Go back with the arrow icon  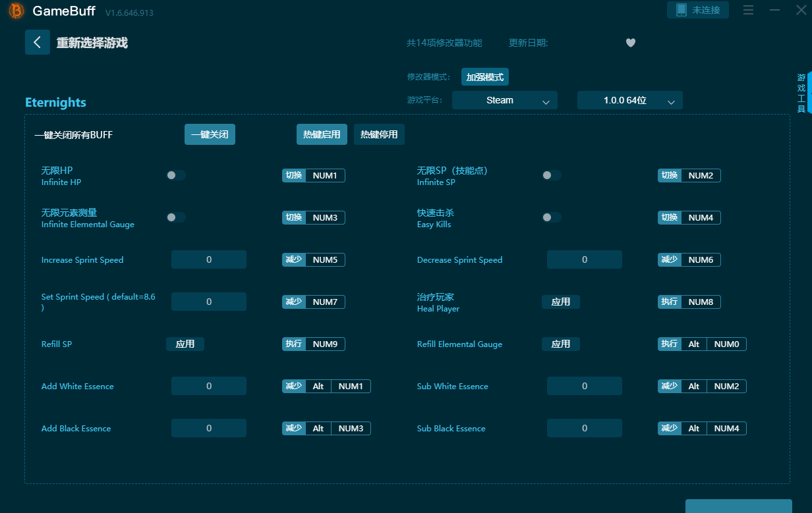(x=38, y=42)
